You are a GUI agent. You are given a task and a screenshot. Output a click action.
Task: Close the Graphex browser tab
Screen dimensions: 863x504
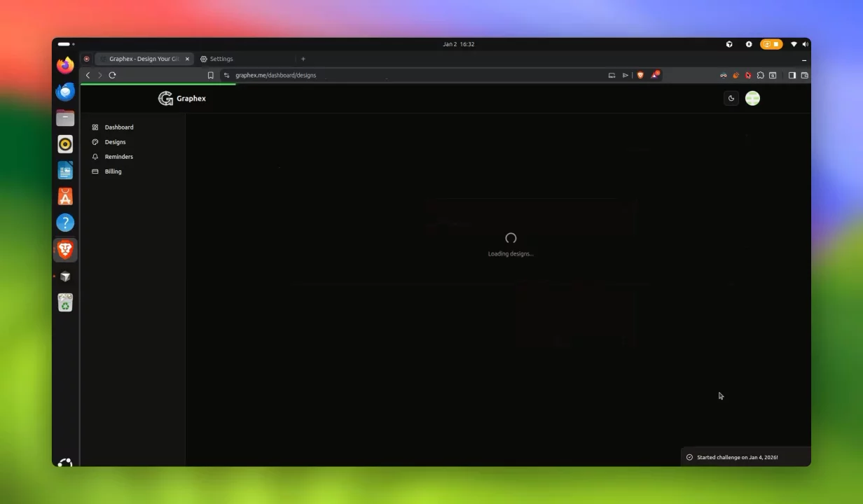pos(187,59)
